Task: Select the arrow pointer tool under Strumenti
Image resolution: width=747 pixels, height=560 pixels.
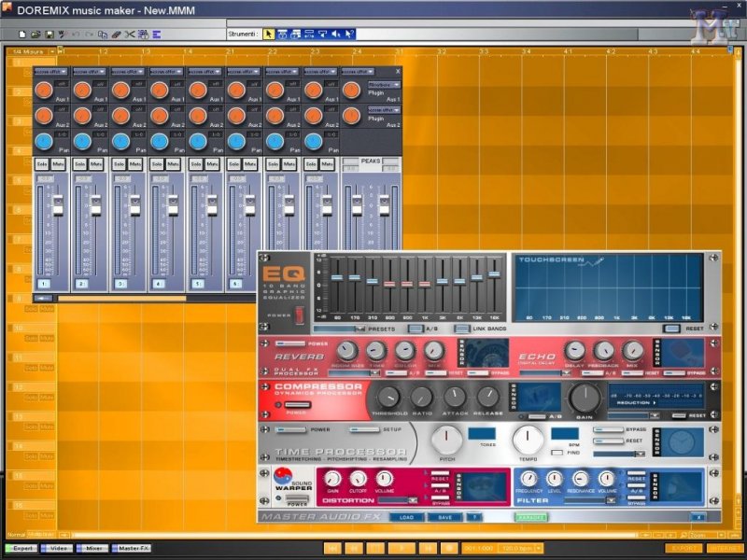Action: (x=269, y=35)
